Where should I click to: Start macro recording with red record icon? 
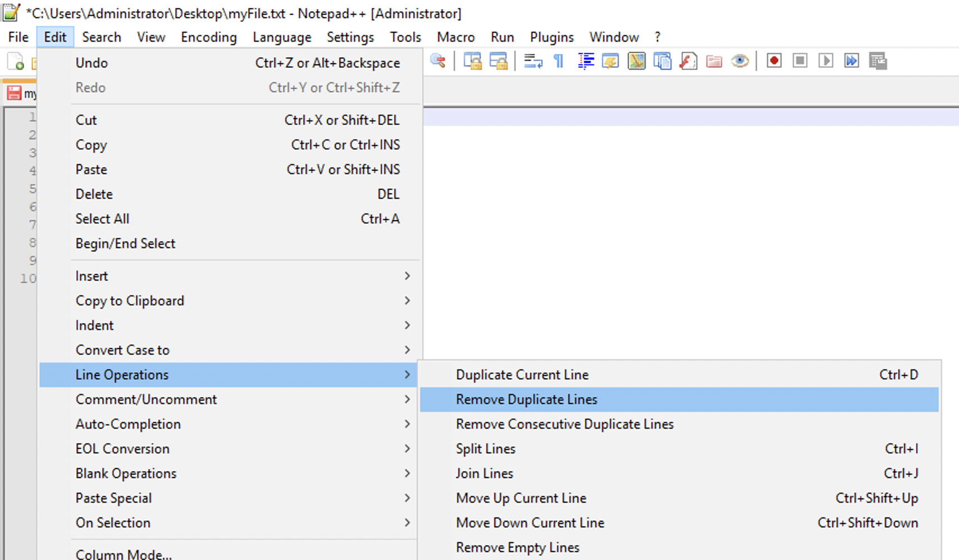[774, 61]
